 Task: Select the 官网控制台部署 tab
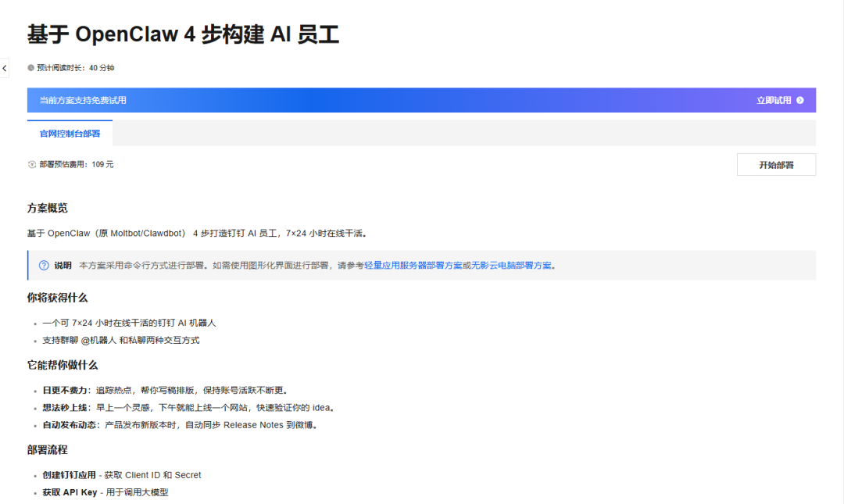[70, 134]
